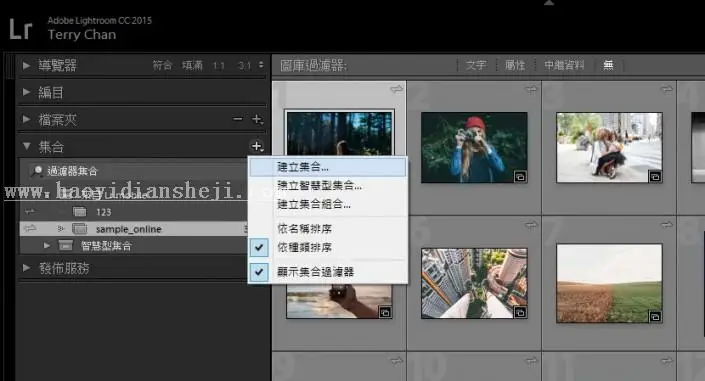Click the 圖庫過濾器: label

(313, 66)
